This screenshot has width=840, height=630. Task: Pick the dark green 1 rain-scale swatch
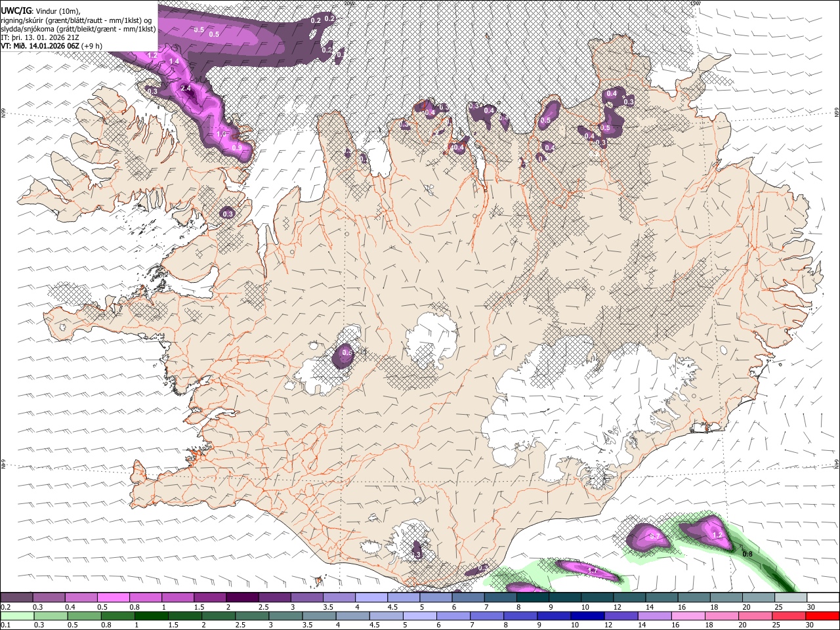click(x=152, y=616)
